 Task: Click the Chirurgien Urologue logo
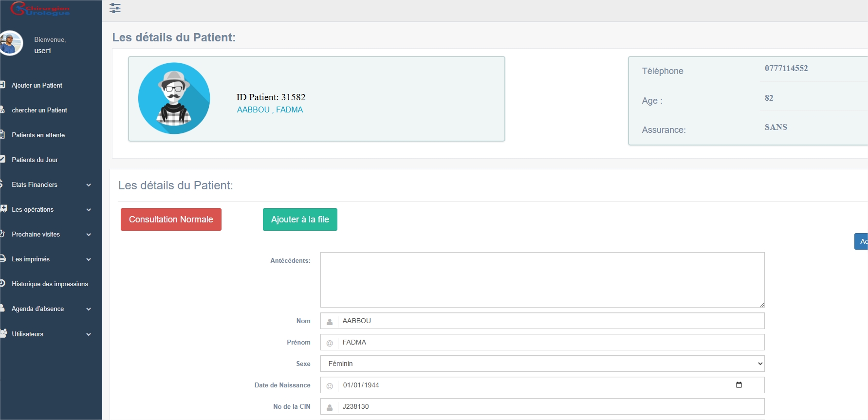pyautogui.click(x=41, y=9)
